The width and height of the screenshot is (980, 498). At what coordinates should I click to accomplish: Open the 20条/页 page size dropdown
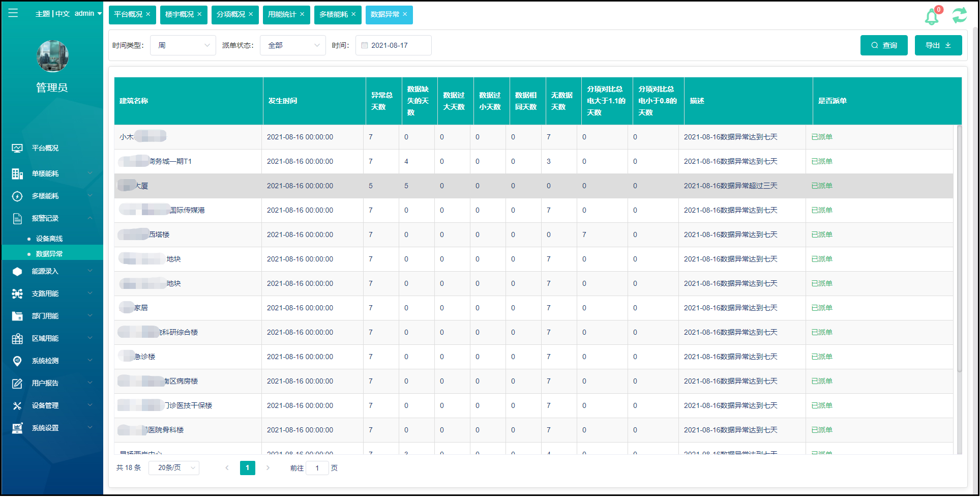174,467
